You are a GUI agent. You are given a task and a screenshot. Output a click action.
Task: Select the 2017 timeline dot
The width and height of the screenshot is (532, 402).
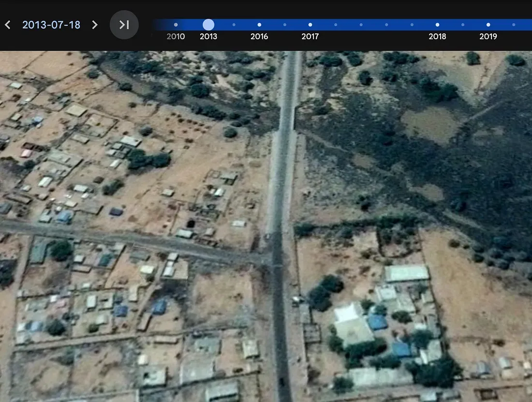point(310,25)
